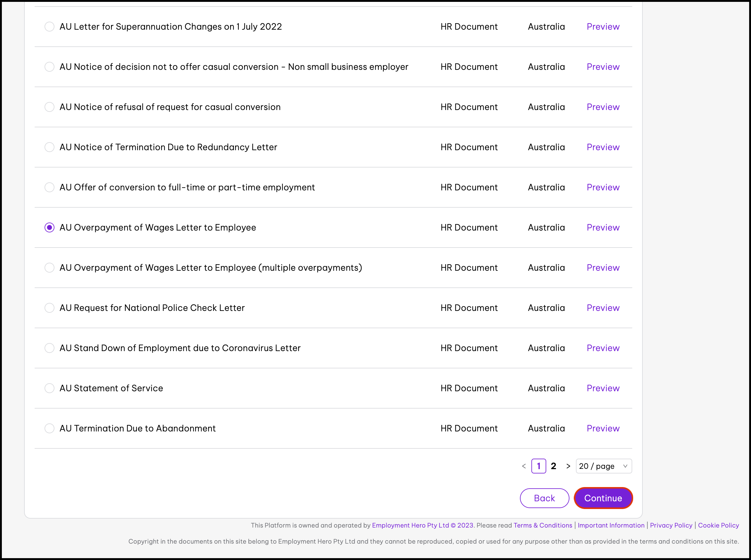Click the Continue button

coord(603,498)
